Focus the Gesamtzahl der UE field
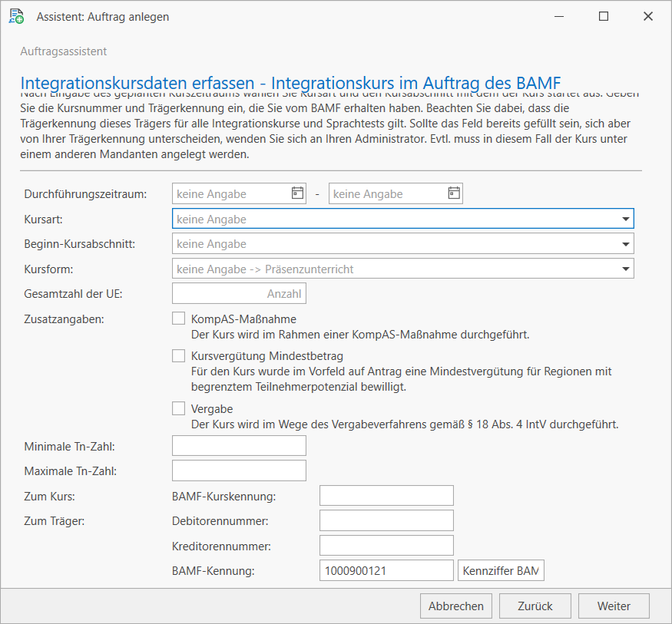Viewport: 672px width, 624px height. [x=239, y=293]
